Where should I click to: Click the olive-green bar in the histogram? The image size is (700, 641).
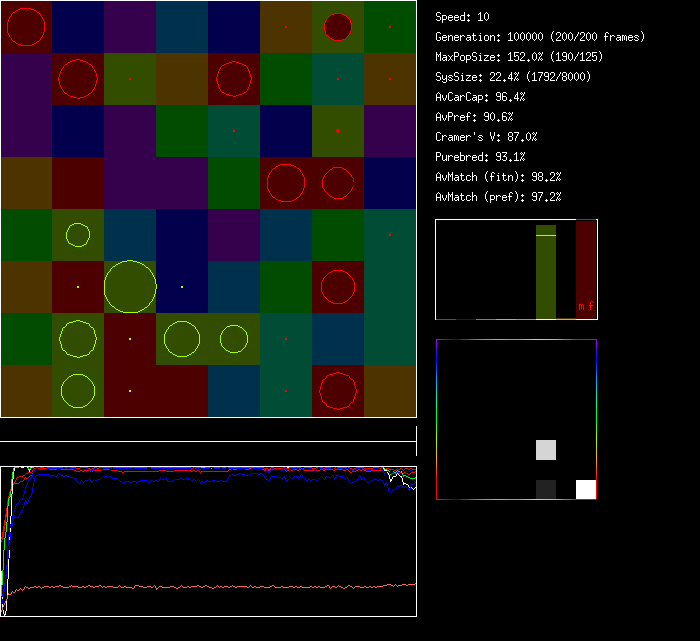546,272
